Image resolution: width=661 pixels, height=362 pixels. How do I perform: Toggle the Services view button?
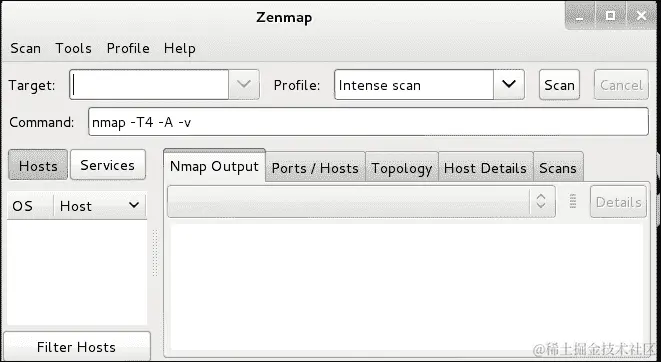(x=108, y=165)
